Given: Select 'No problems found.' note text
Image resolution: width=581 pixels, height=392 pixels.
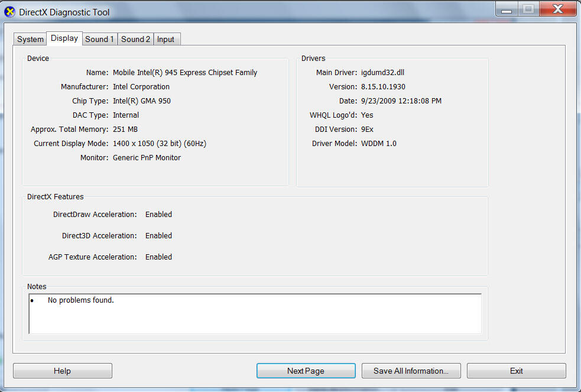Looking at the screenshot, I should click(81, 300).
